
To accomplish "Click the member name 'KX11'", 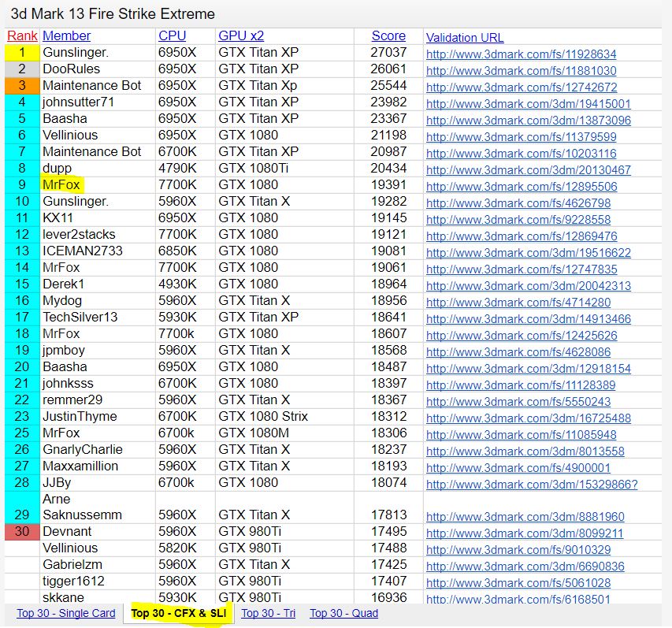I will click(x=58, y=217).
